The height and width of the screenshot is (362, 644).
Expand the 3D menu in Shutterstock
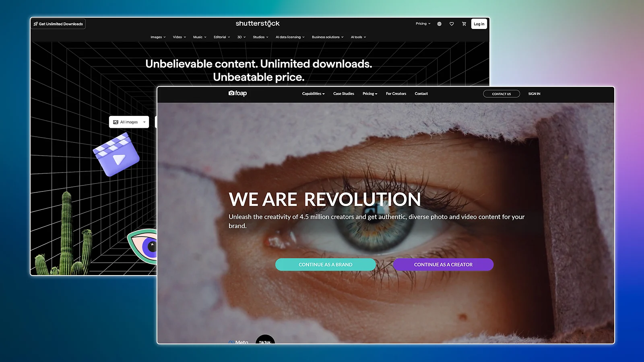tap(242, 37)
